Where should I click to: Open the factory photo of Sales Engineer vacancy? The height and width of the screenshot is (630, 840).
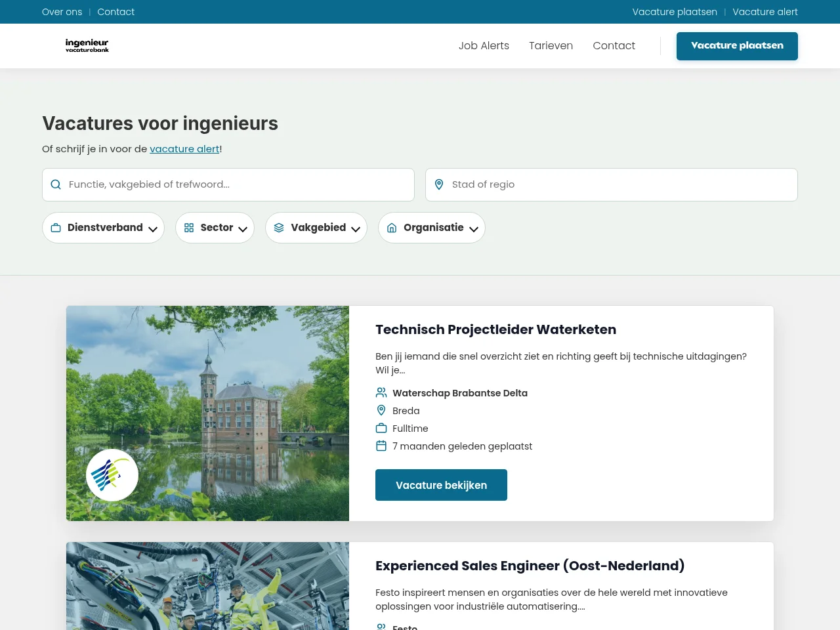coord(207,586)
